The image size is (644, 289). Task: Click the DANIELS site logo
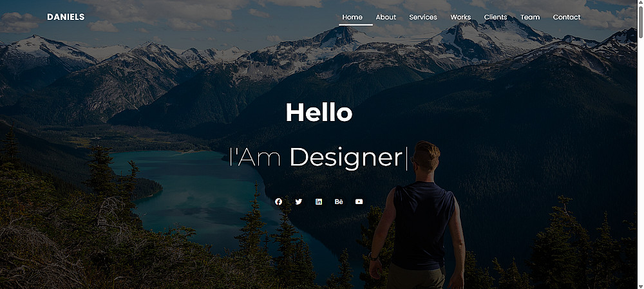(x=66, y=17)
